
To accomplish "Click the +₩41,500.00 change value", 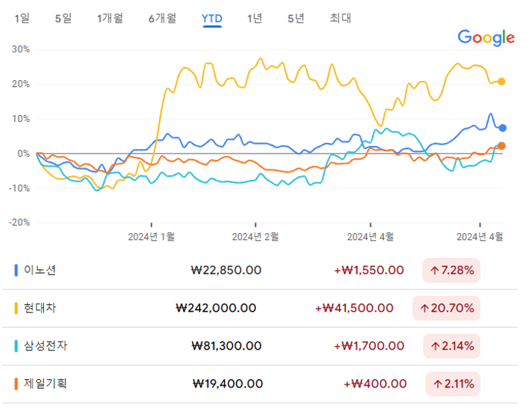I will coord(354,308).
